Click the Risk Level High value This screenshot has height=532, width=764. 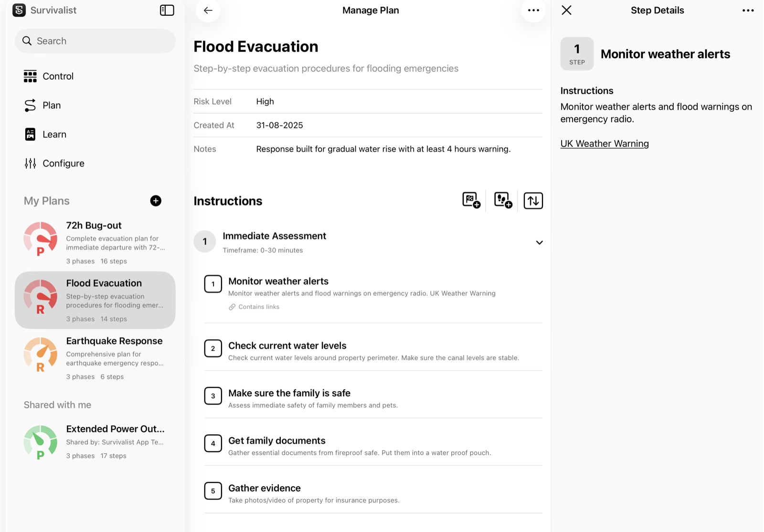tap(265, 102)
